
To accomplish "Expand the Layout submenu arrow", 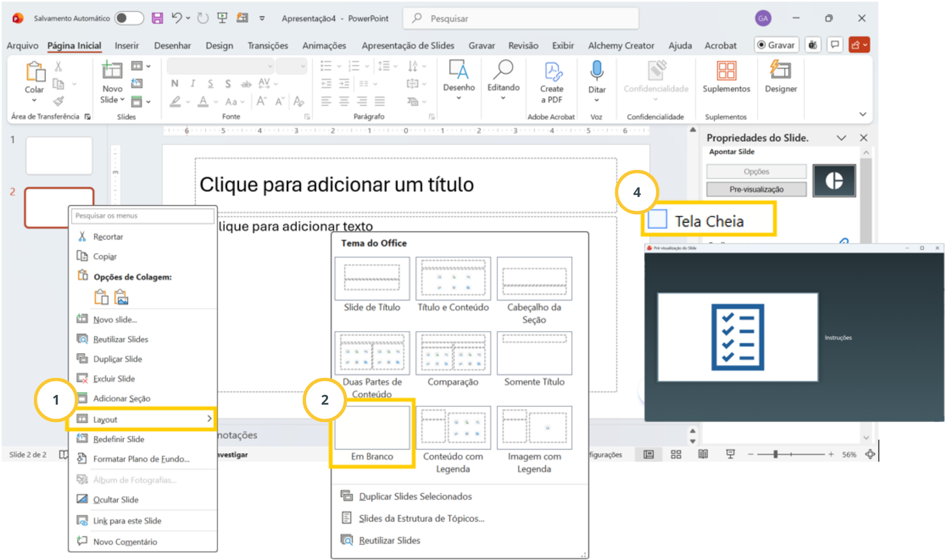I will coord(209,419).
